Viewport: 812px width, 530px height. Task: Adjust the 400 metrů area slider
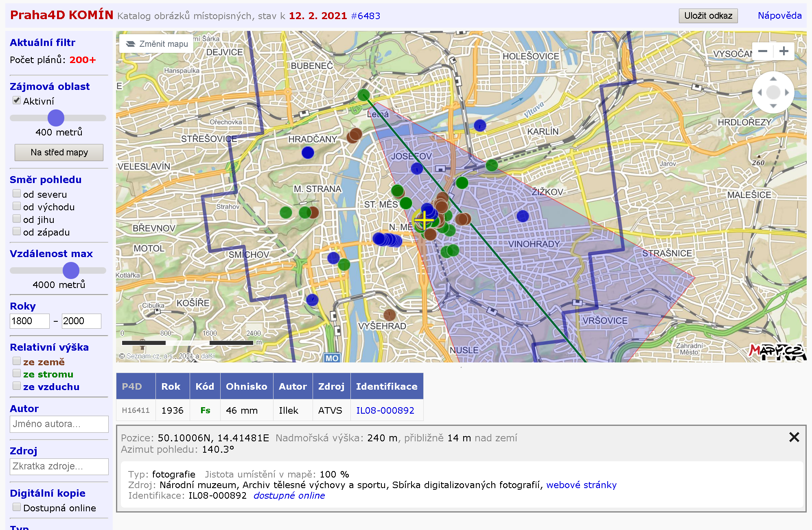point(56,118)
